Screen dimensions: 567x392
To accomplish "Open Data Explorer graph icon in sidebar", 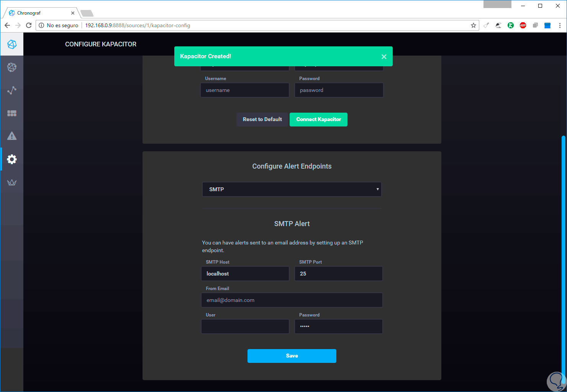I will click(12, 90).
